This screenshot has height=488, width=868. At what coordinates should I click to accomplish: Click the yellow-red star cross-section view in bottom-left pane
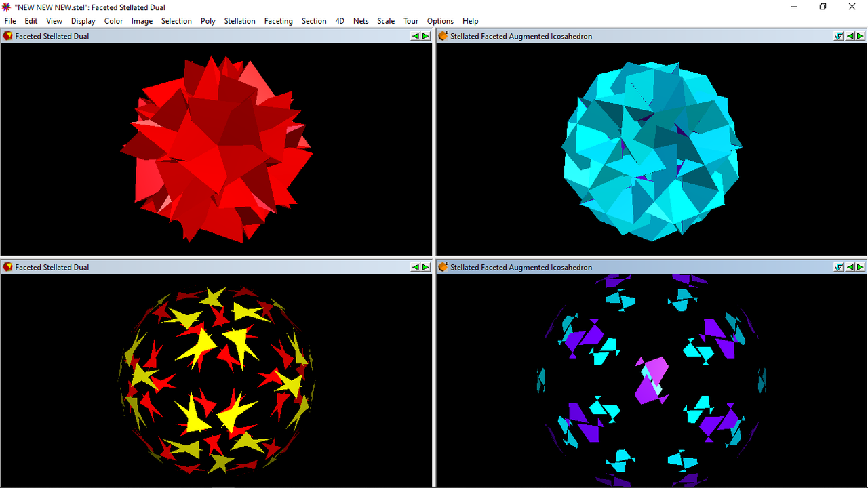(x=217, y=380)
